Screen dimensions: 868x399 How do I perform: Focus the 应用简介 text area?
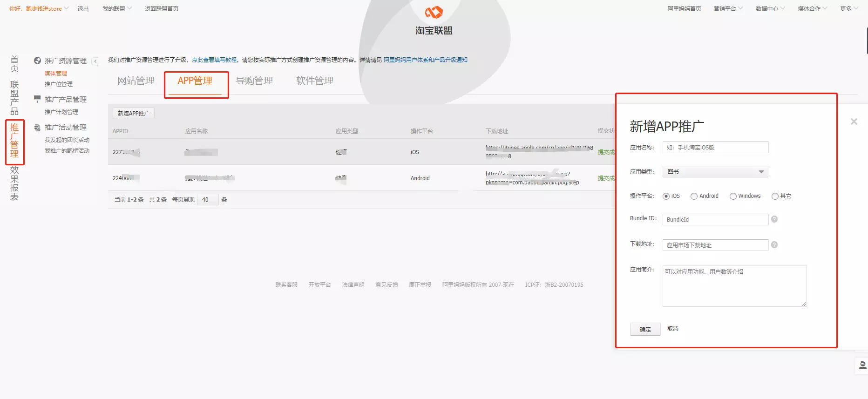click(x=734, y=286)
